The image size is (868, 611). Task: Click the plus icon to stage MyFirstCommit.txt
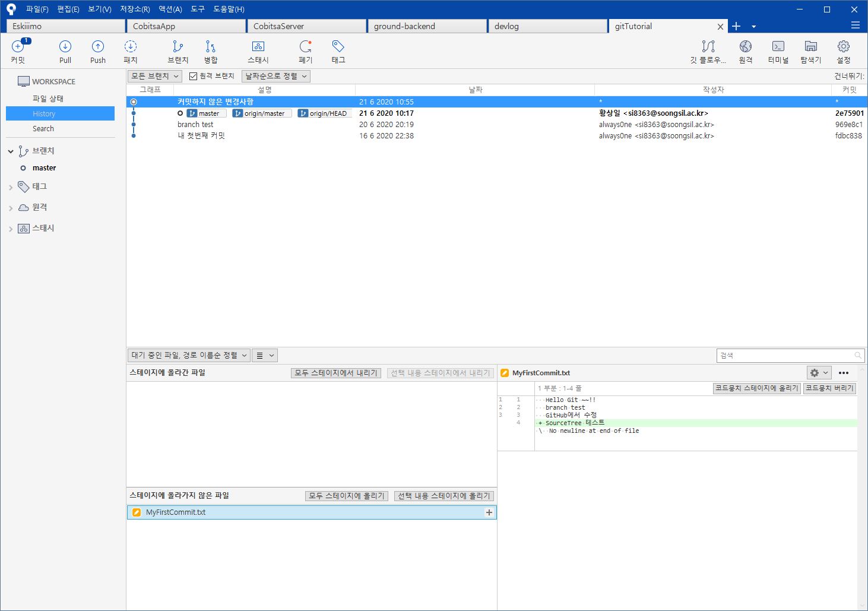[x=489, y=512]
